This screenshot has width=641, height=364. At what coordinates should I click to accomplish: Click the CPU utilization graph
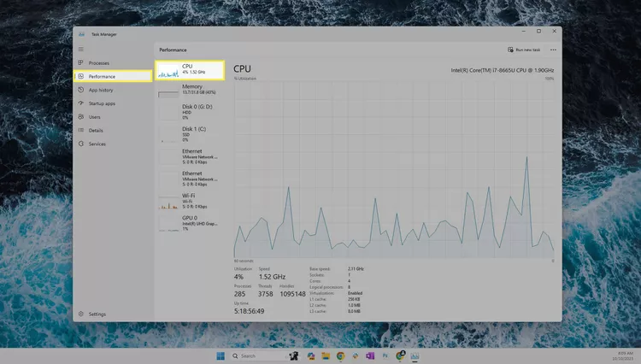click(394, 169)
